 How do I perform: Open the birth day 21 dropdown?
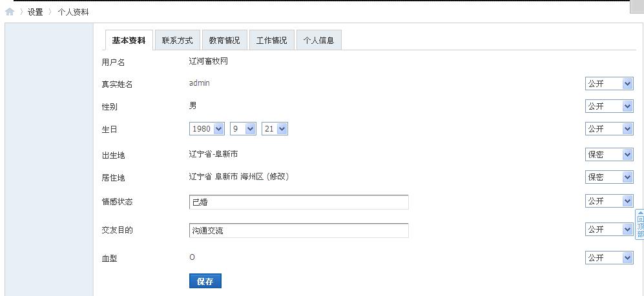[275, 129]
